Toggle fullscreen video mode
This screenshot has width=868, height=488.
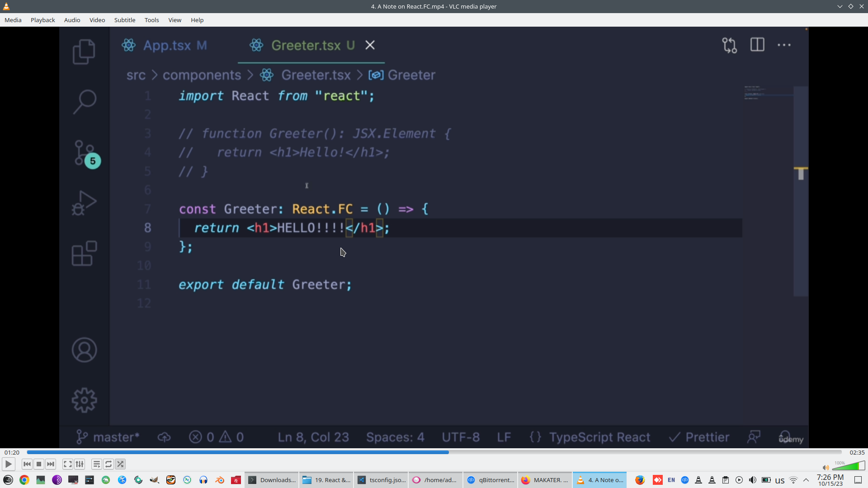(67, 464)
